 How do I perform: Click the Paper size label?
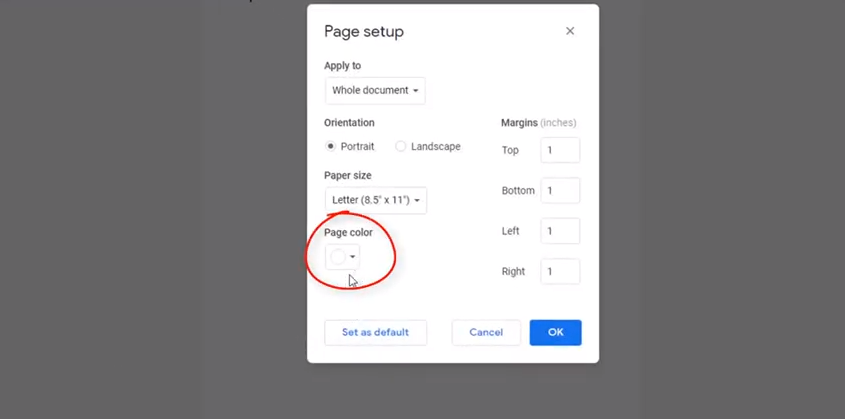[348, 176]
